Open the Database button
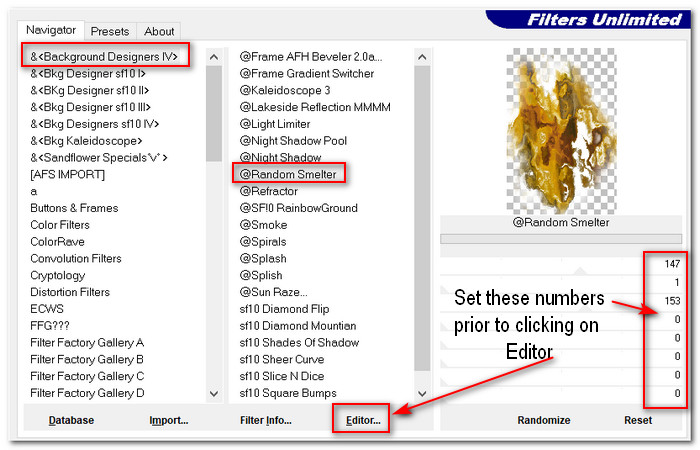 pos(71,421)
